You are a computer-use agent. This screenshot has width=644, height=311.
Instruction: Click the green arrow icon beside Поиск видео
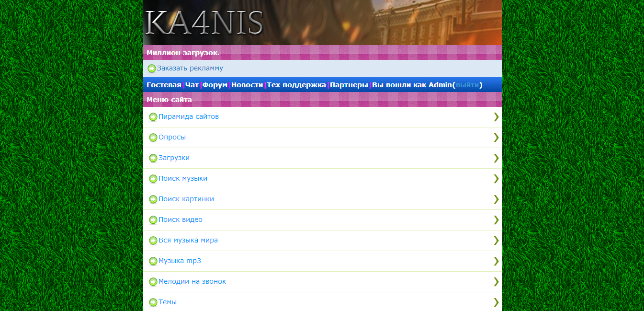click(153, 220)
